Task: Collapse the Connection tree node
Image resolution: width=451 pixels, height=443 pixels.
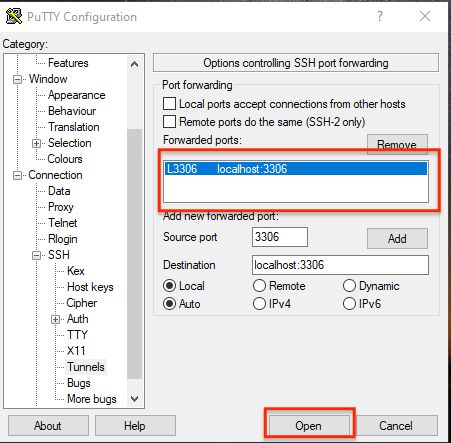Action: tap(17, 175)
